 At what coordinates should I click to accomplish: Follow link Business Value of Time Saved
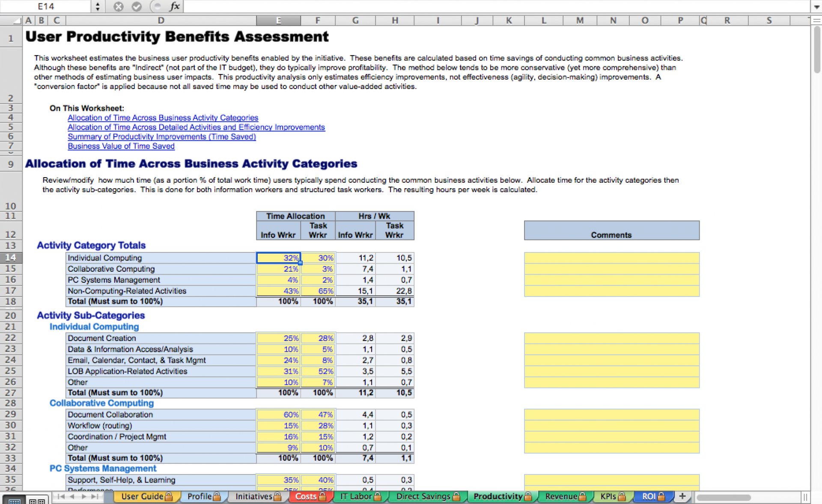[x=121, y=146]
